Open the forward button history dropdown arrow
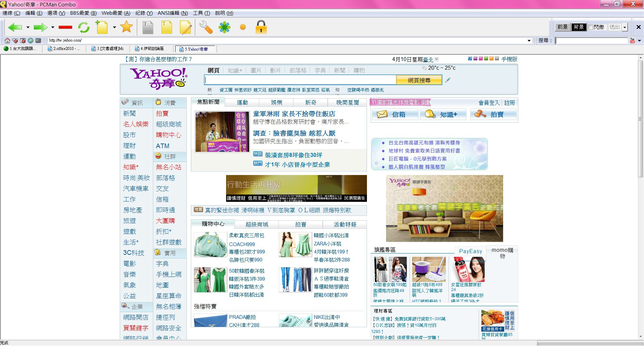644x346 pixels. pyautogui.click(x=53, y=27)
